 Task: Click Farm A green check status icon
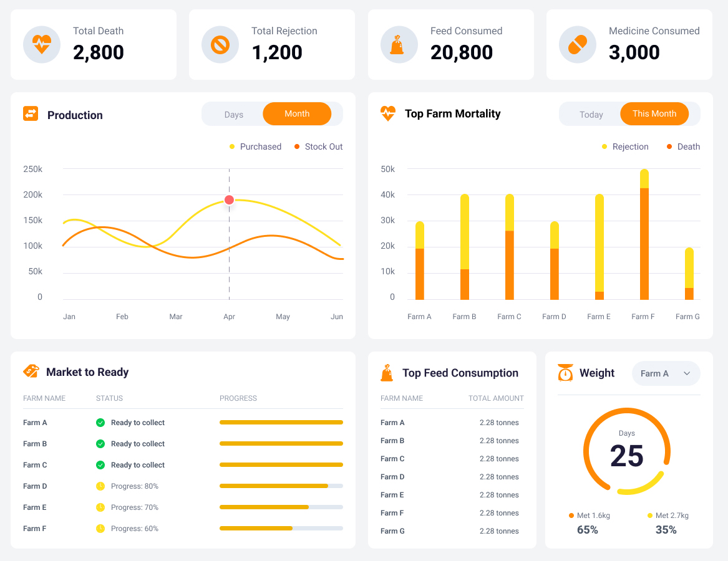click(x=100, y=422)
